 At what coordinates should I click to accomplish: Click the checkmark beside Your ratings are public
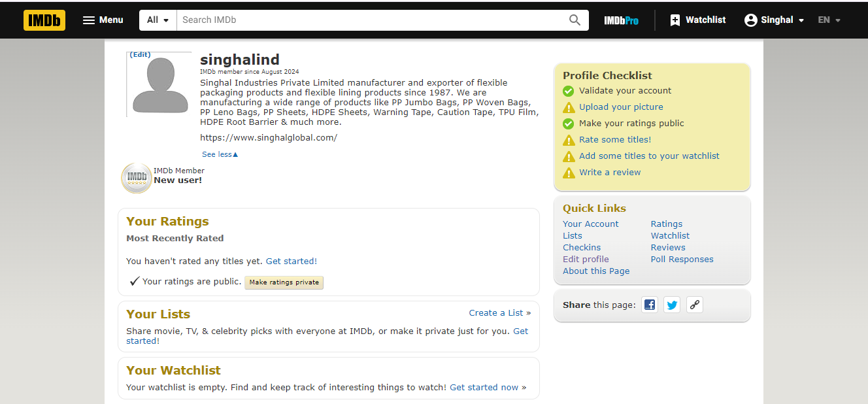[x=134, y=281]
